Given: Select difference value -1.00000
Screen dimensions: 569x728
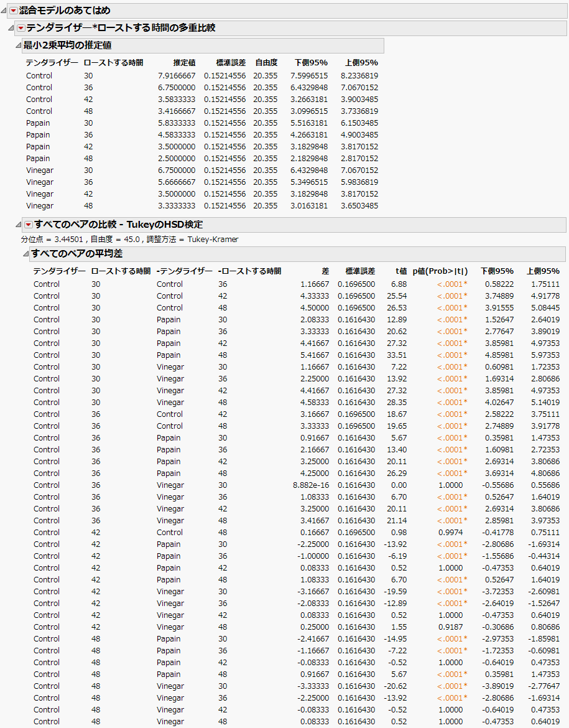Looking at the screenshot, I should (x=313, y=556).
